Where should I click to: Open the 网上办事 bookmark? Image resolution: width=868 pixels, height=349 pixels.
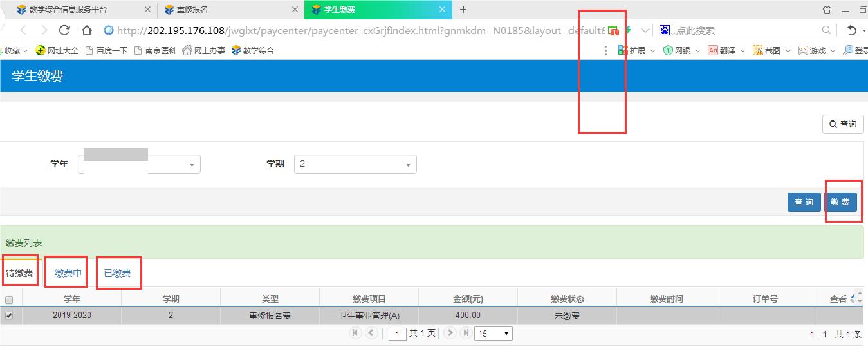tap(204, 50)
